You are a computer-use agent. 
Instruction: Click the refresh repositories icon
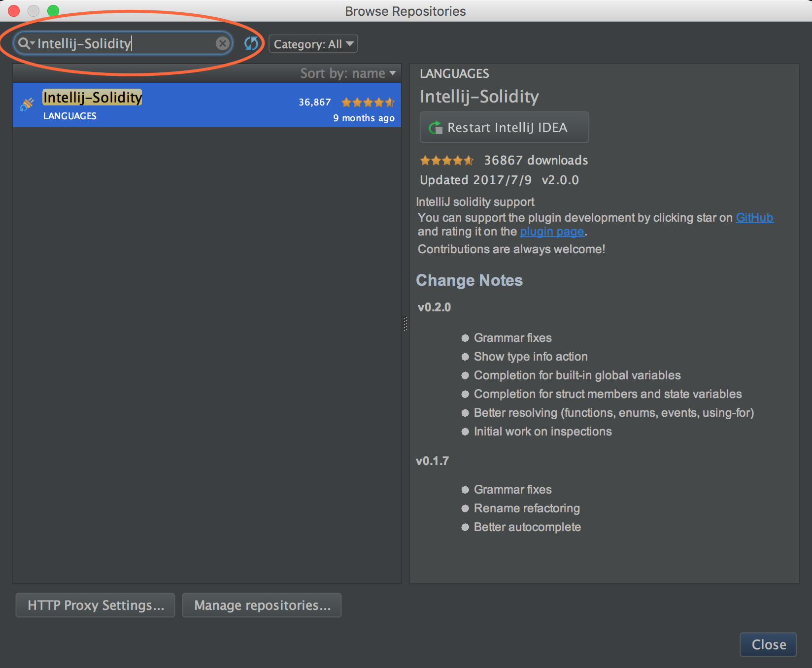coord(251,44)
